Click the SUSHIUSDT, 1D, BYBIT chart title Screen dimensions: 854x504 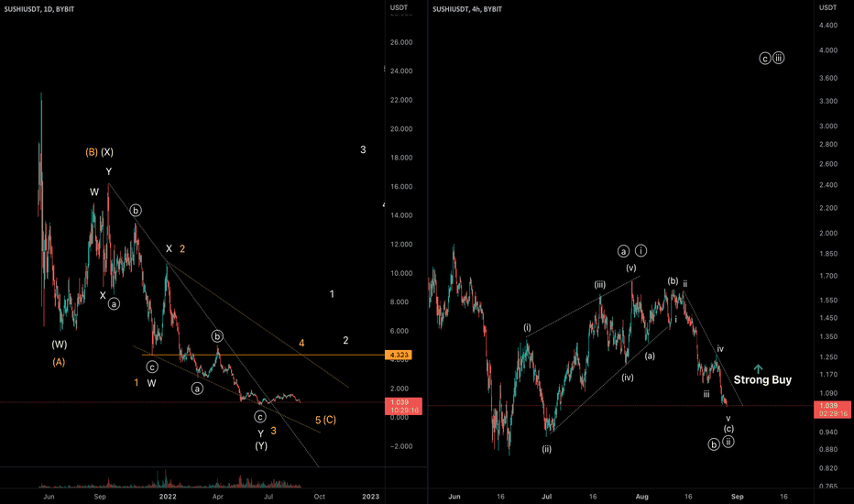coord(39,9)
